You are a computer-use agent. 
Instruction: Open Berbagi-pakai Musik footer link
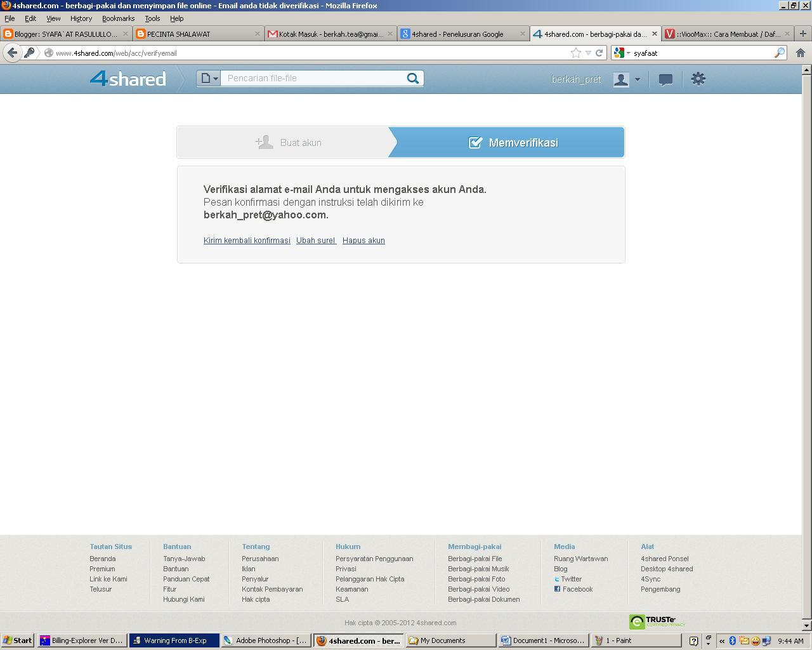click(478, 569)
